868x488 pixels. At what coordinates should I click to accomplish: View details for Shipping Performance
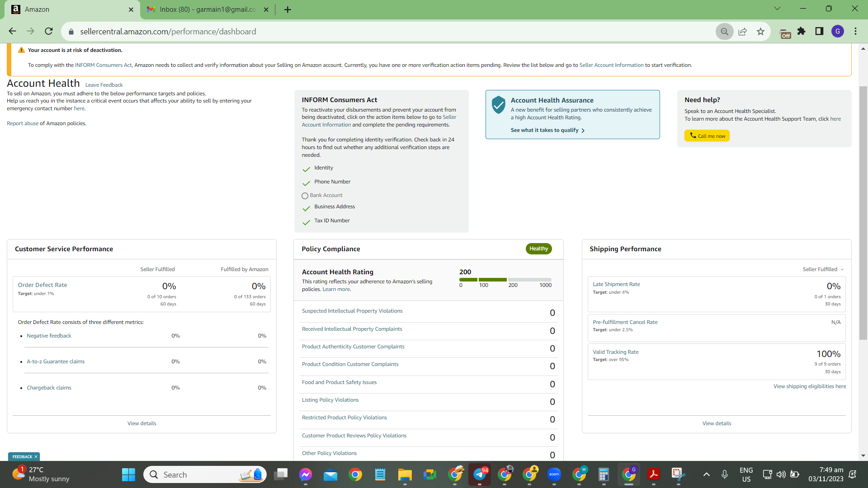coord(717,423)
